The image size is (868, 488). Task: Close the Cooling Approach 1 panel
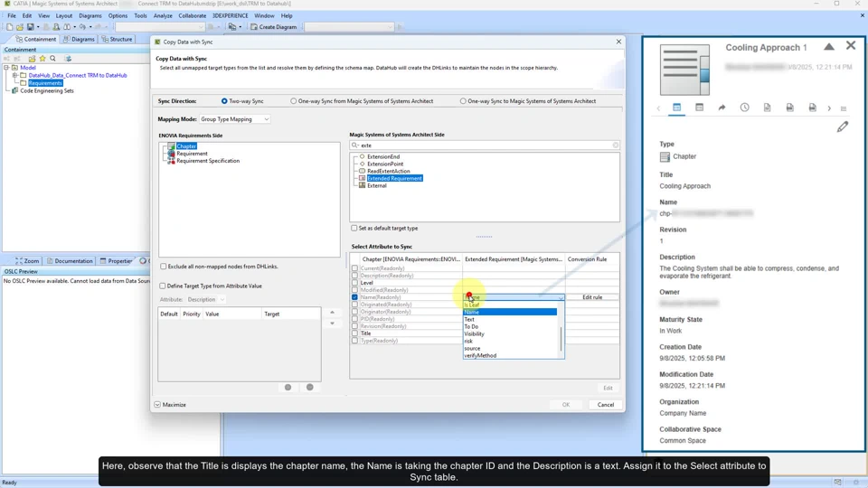(x=851, y=46)
